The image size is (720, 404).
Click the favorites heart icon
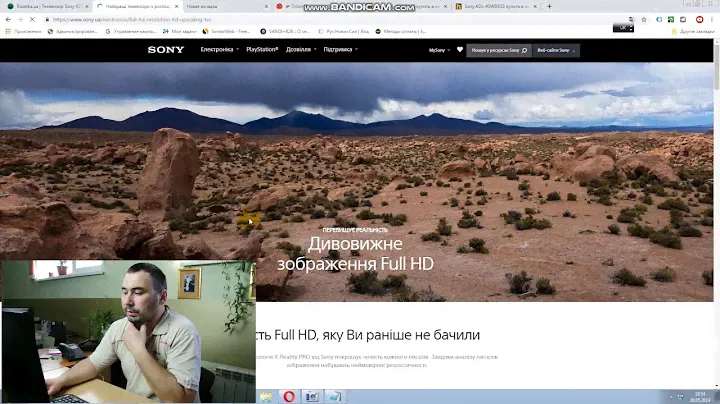point(460,49)
